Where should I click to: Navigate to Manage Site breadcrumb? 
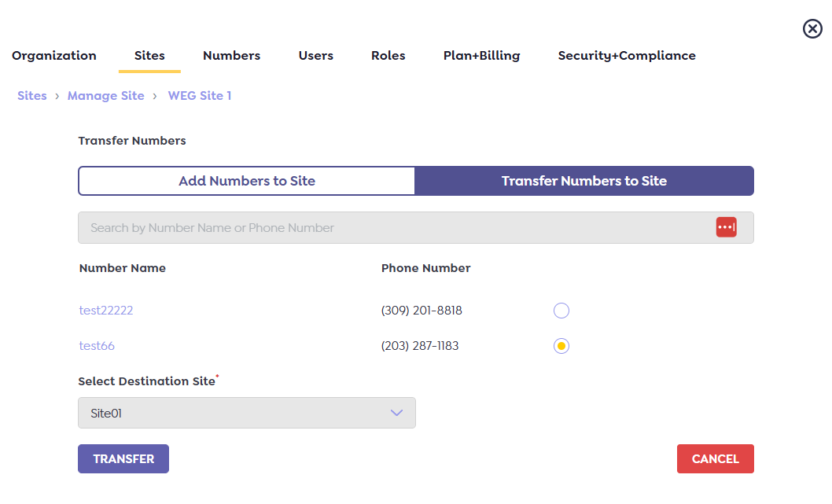point(106,96)
